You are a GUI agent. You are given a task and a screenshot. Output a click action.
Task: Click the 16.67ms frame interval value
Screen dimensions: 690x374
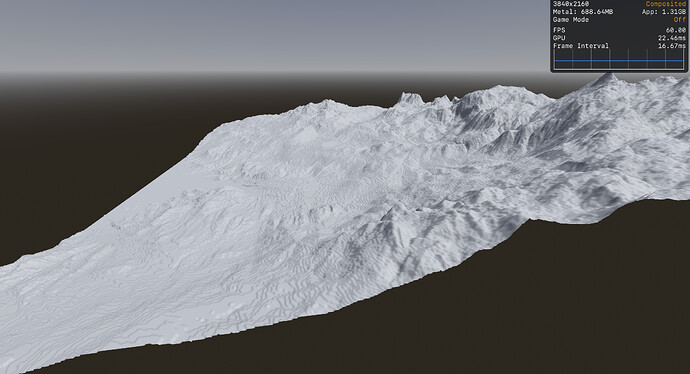click(672, 46)
